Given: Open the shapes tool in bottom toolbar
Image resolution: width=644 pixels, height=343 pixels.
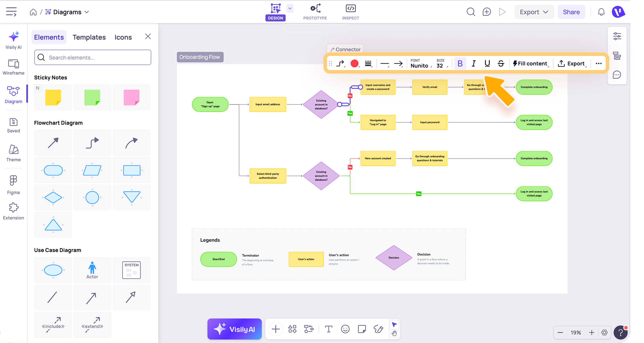Looking at the screenshot, I should [x=292, y=329].
